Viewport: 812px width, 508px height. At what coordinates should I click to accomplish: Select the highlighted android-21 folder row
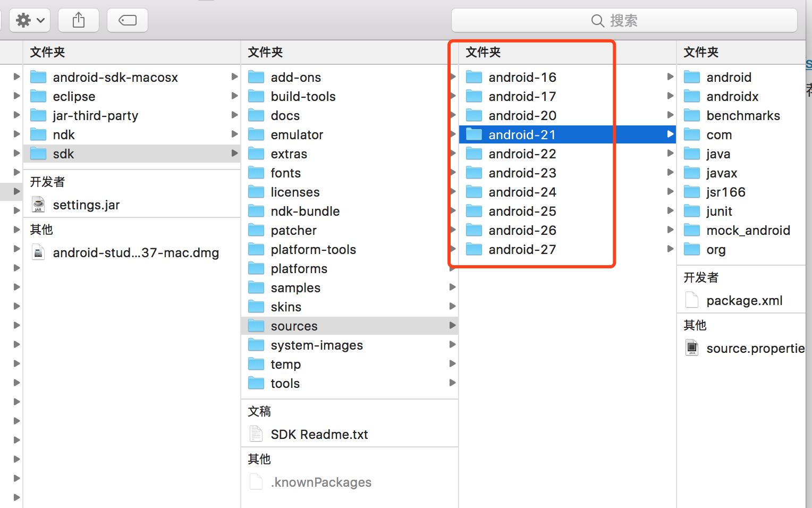click(x=567, y=134)
